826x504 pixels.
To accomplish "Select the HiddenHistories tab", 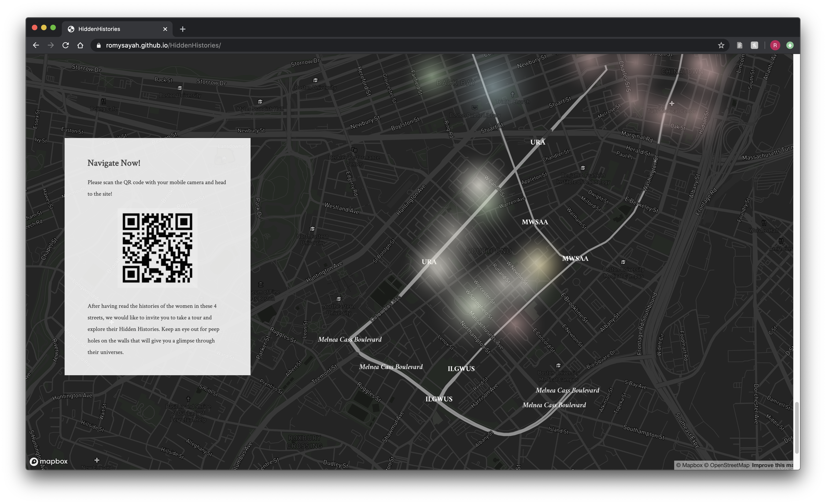I will coord(117,29).
